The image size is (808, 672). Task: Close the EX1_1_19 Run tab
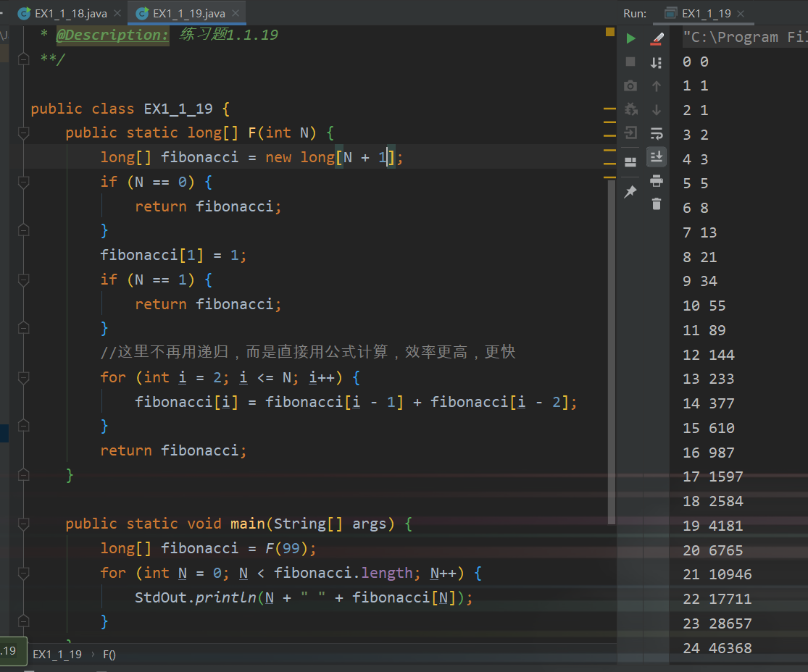[x=741, y=14]
